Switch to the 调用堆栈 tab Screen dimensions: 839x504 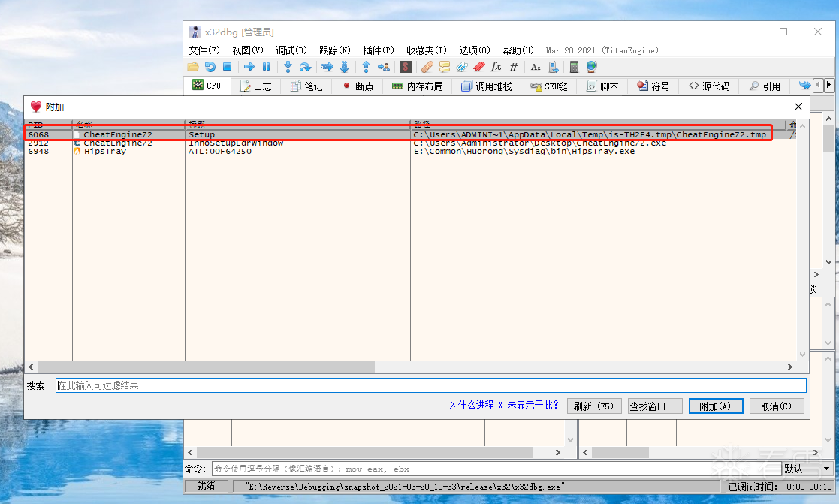pos(487,86)
